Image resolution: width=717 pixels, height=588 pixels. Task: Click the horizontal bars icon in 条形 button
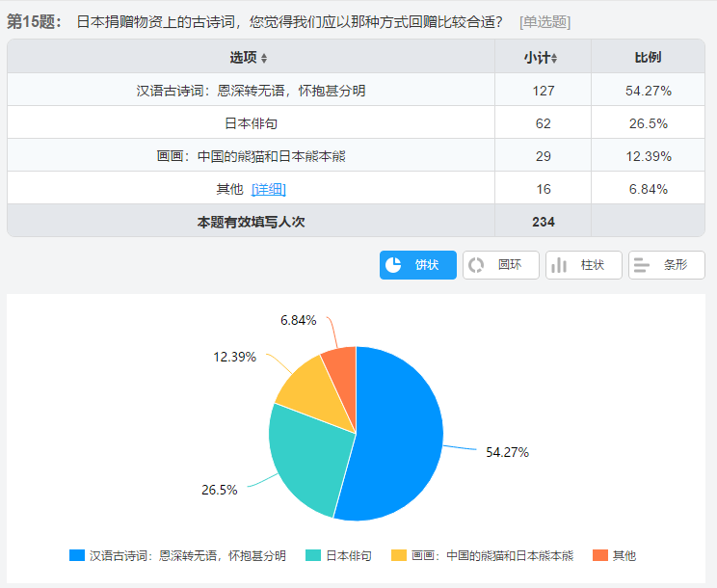point(642,265)
